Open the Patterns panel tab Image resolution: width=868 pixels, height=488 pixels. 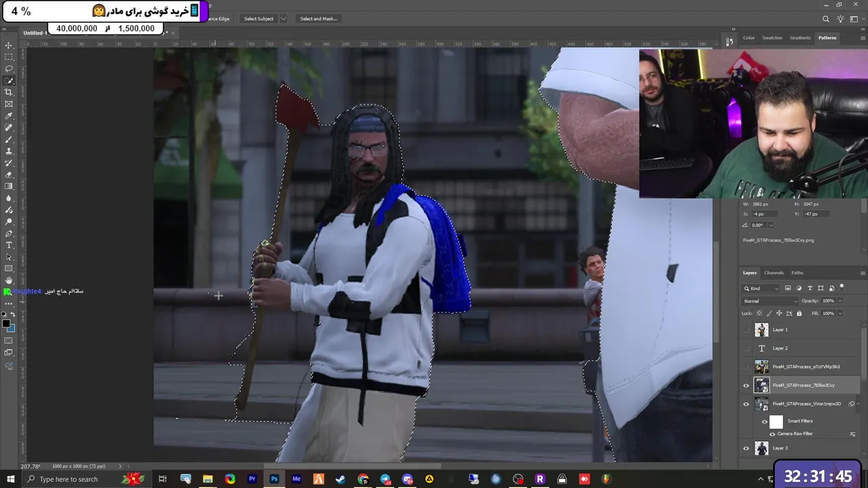[x=827, y=38]
